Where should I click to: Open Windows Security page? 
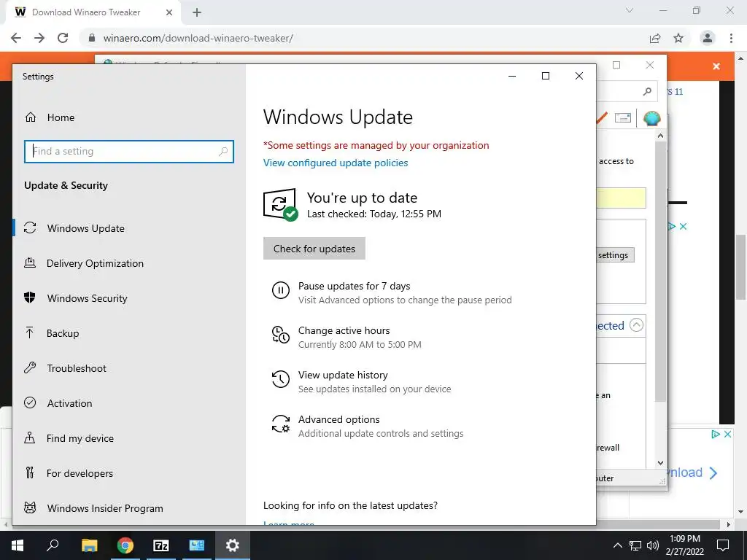[88, 298]
